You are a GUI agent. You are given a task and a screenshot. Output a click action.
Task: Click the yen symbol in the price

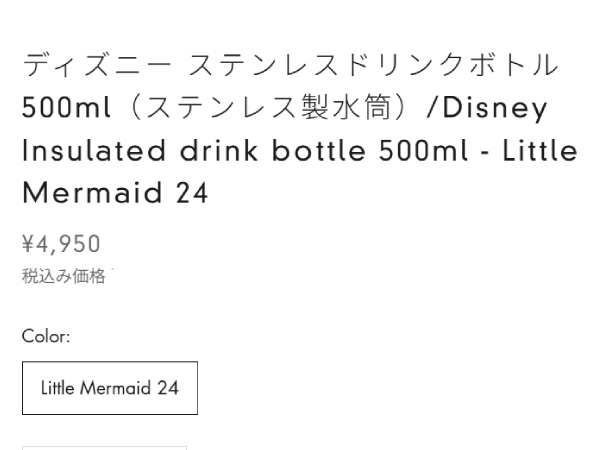coord(29,244)
